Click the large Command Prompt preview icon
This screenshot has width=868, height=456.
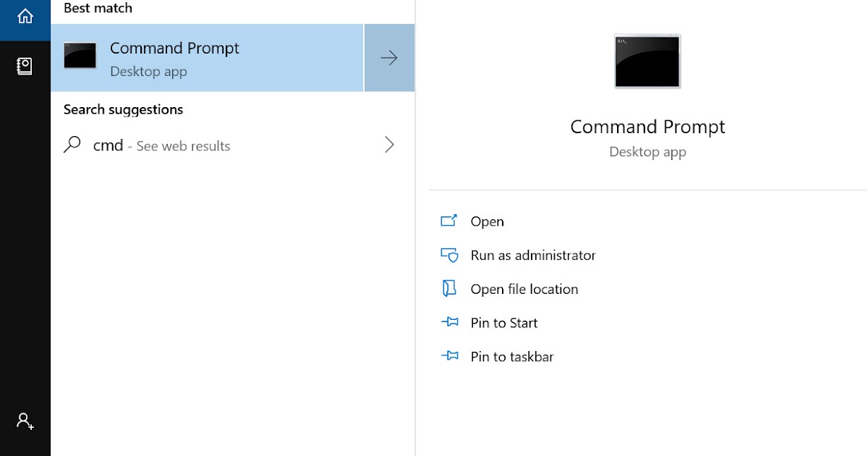[647, 62]
